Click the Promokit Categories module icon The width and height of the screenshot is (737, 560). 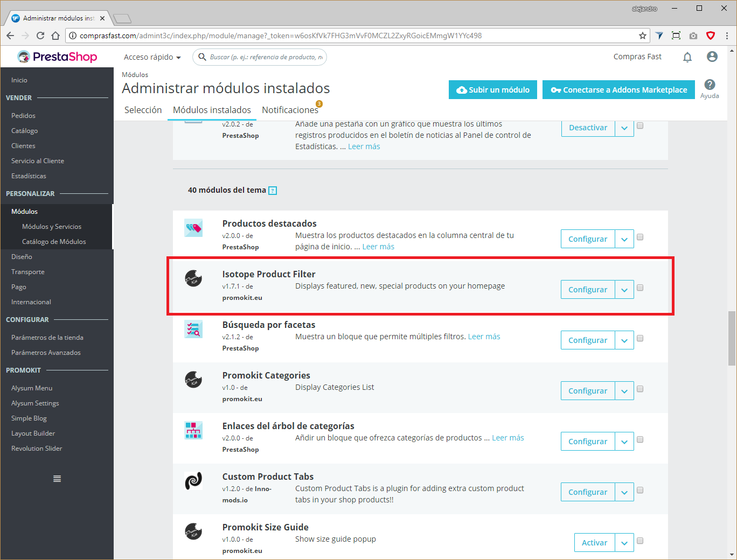tap(193, 380)
